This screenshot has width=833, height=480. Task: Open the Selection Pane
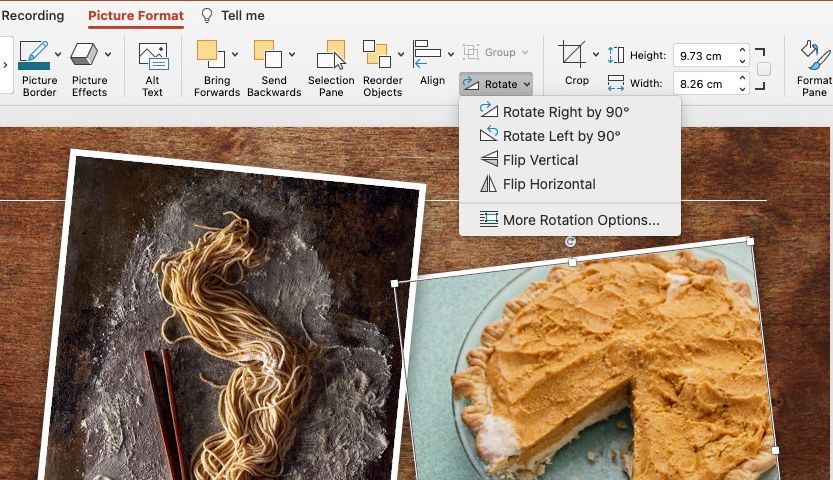click(331, 57)
